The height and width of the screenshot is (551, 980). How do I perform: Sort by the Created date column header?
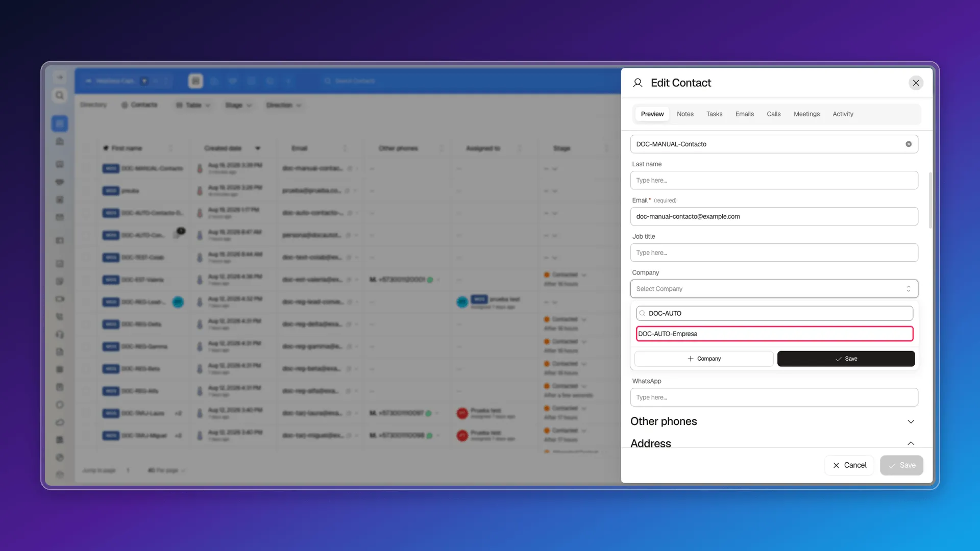[x=223, y=148]
